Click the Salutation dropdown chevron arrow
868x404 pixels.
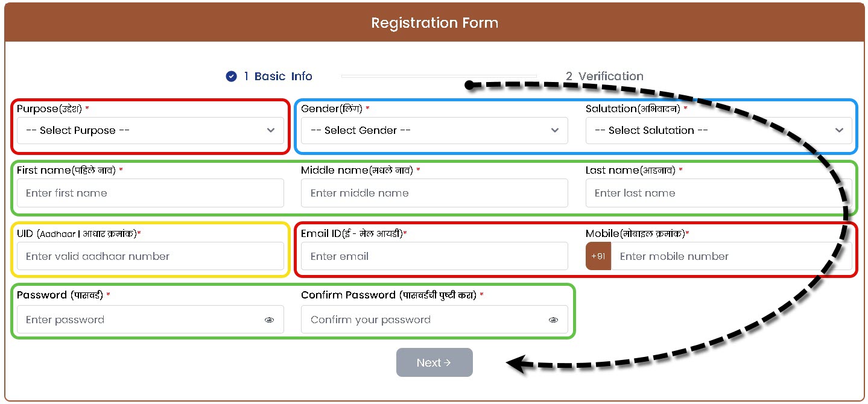coord(839,130)
